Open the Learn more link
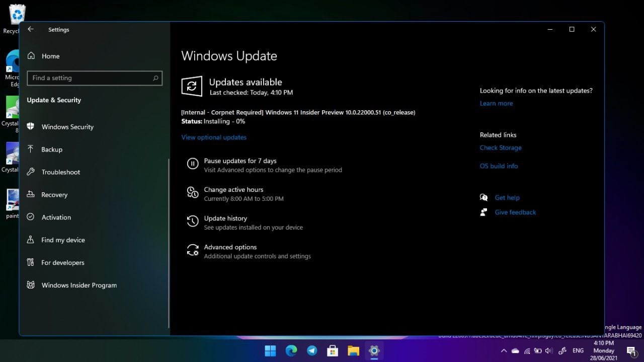 (496, 104)
